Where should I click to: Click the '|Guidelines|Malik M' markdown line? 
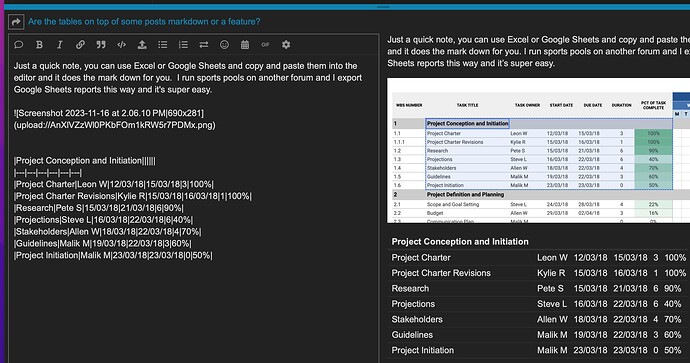pyautogui.click(x=103, y=244)
